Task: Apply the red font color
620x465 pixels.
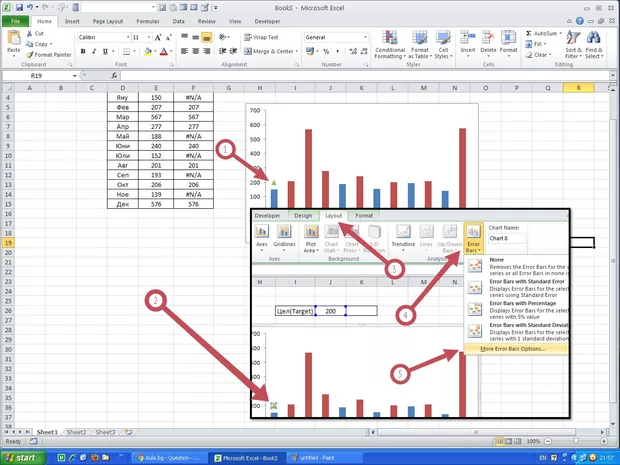Action: [164, 51]
